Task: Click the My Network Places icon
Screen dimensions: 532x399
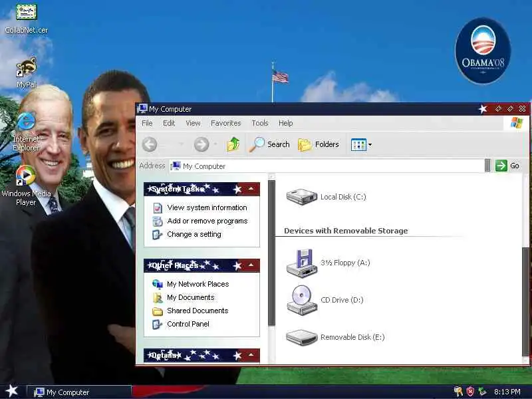Action: click(x=158, y=284)
